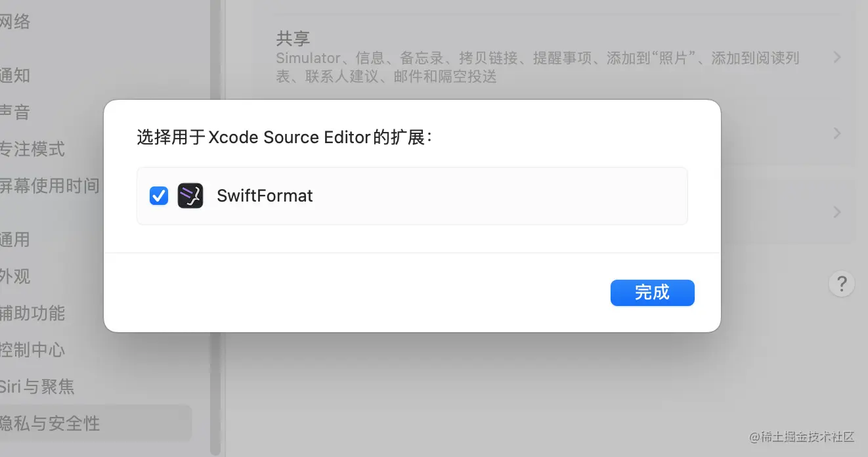Click the dialog title about Xcode Source Editor

285,137
